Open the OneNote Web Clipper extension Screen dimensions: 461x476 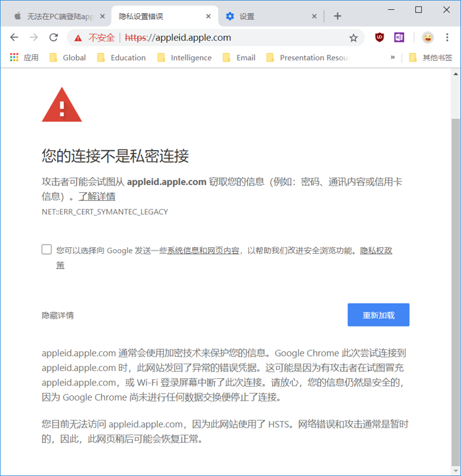[x=399, y=37]
